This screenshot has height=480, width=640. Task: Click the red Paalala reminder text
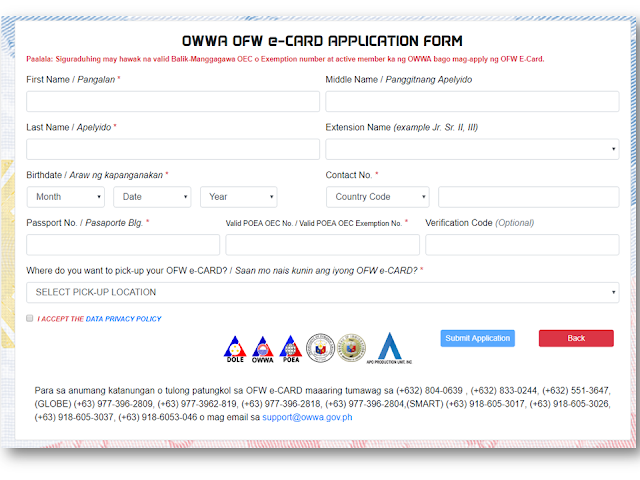285,59
